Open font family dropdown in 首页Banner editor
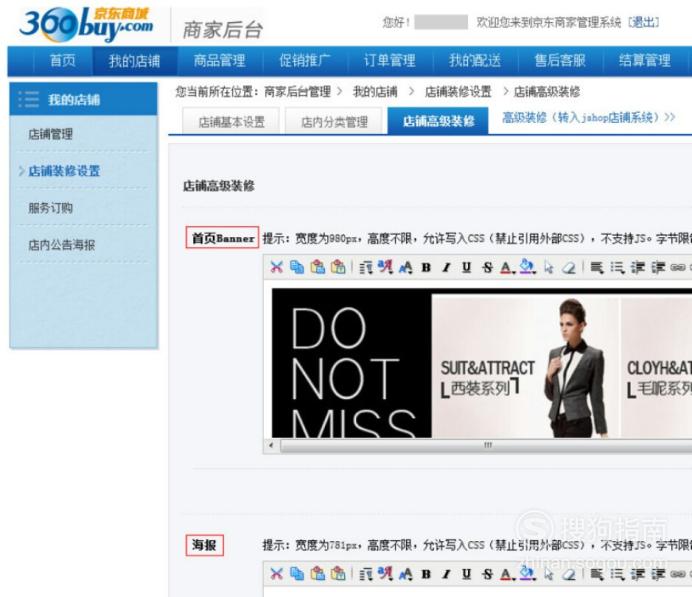 tap(385, 267)
